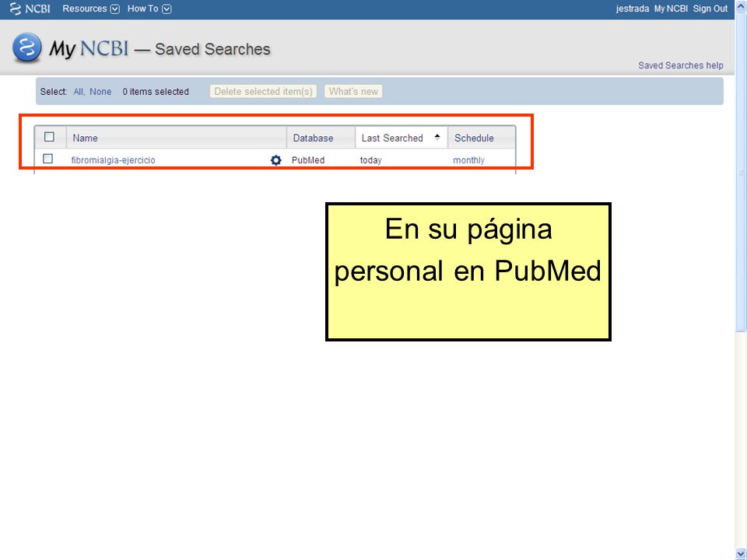Click the 'today' last searched cell
This screenshot has height=560, width=747.
(370, 160)
